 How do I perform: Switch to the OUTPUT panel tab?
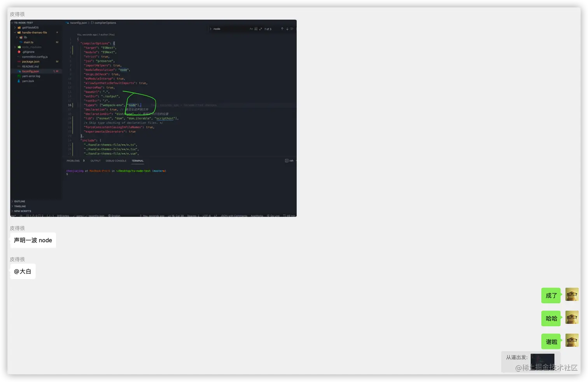95,161
